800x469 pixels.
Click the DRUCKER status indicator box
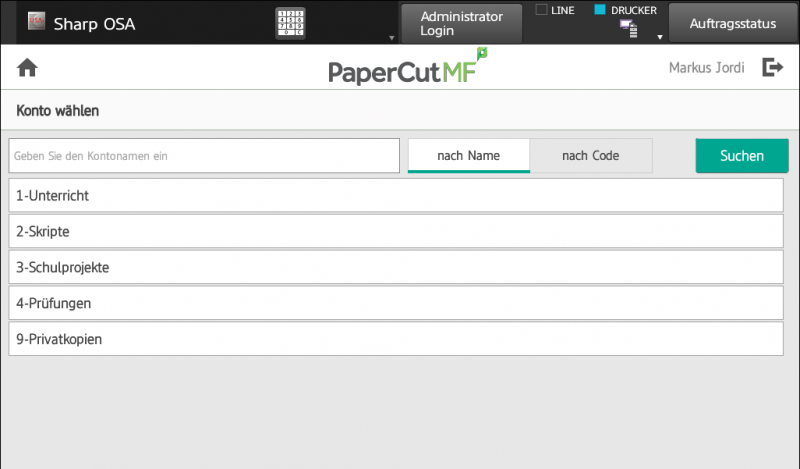coord(601,10)
